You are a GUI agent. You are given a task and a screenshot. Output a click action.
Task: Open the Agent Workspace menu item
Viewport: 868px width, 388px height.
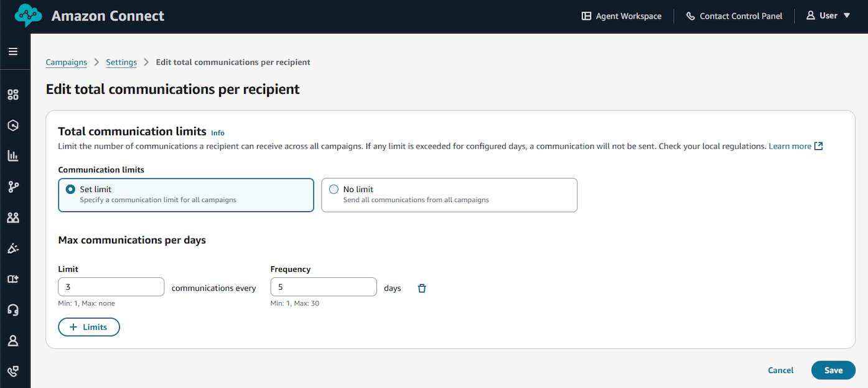coord(621,16)
